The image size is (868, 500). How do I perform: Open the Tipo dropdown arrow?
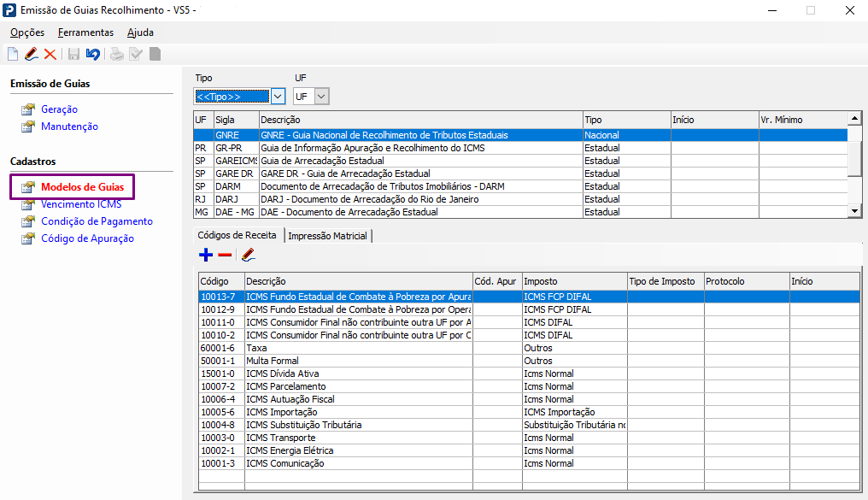[x=278, y=97]
